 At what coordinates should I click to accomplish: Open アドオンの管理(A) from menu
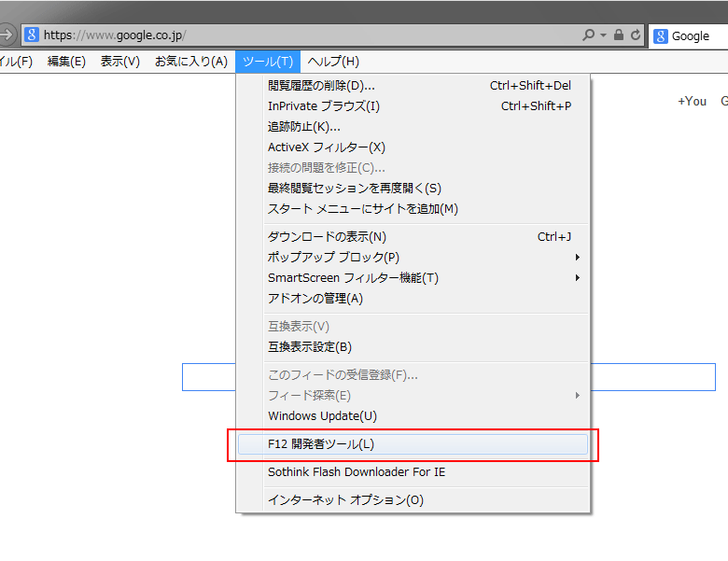pyautogui.click(x=413, y=298)
